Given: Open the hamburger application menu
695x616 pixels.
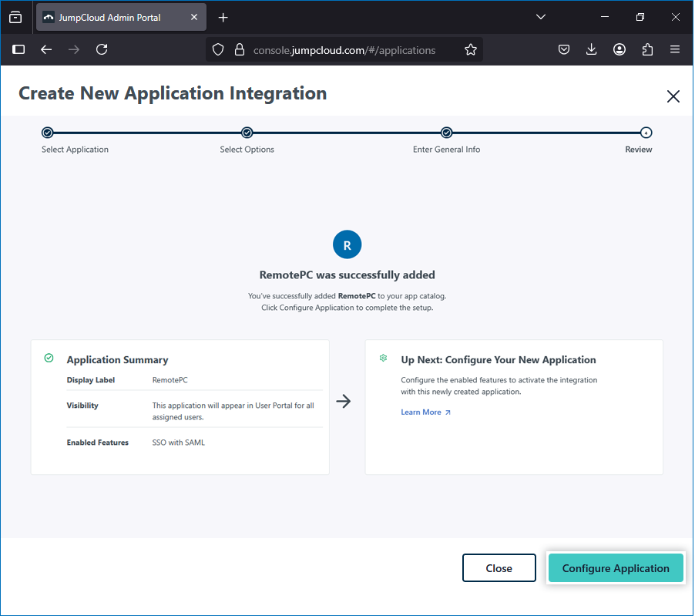Looking at the screenshot, I should point(675,49).
